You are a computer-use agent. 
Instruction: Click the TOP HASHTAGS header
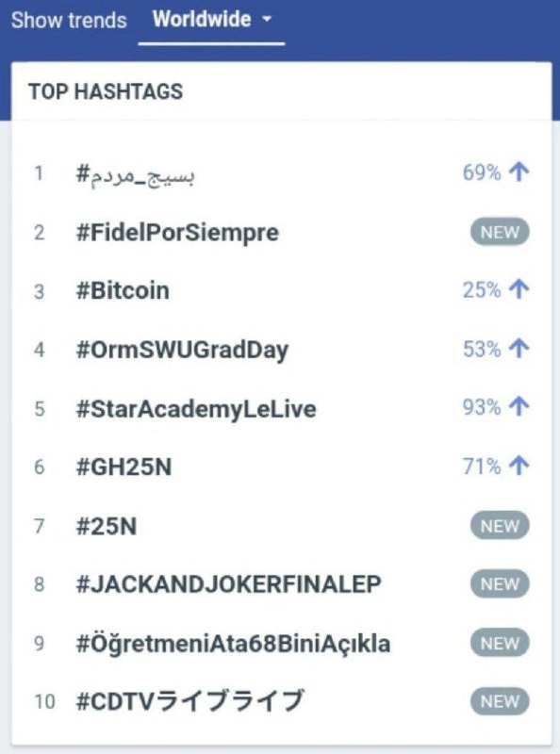point(106,91)
